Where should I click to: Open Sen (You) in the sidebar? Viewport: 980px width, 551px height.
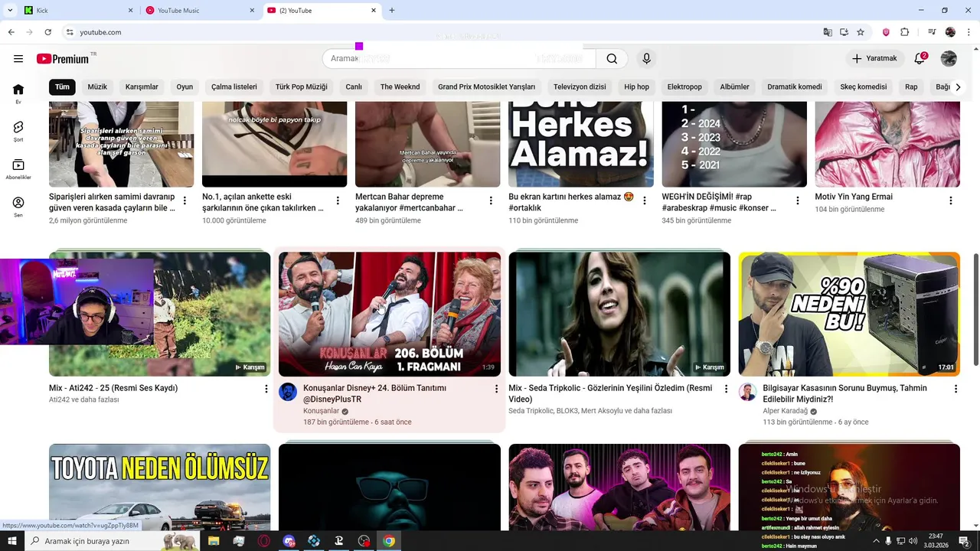pyautogui.click(x=18, y=207)
